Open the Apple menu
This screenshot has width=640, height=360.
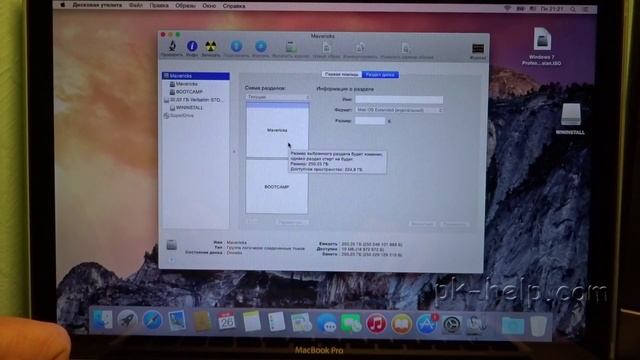coord(62,5)
